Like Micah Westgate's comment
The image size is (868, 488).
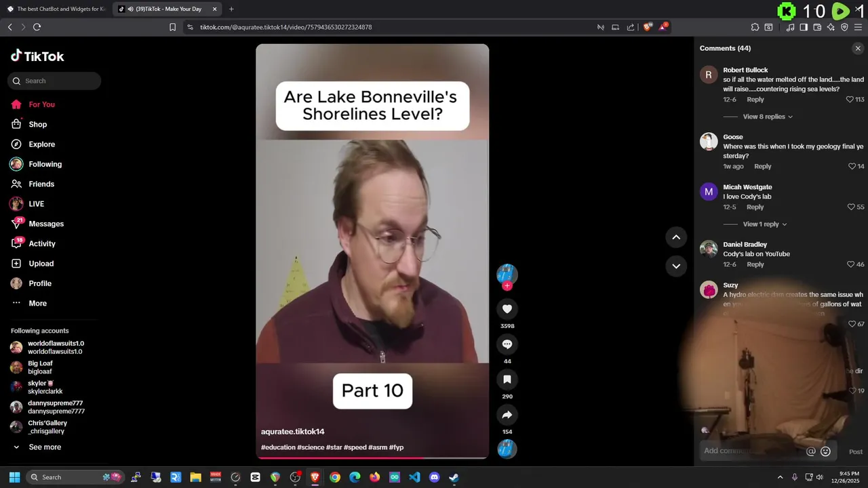851,207
